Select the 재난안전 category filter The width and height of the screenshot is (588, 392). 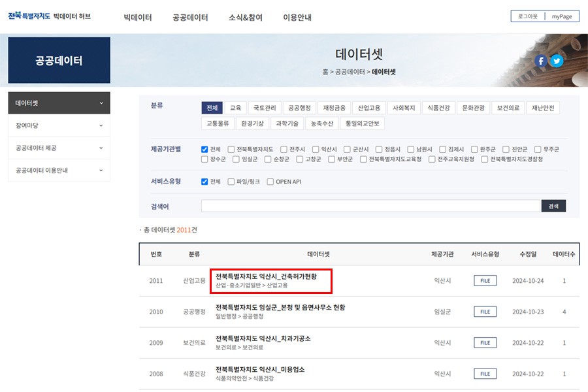pos(543,108)
